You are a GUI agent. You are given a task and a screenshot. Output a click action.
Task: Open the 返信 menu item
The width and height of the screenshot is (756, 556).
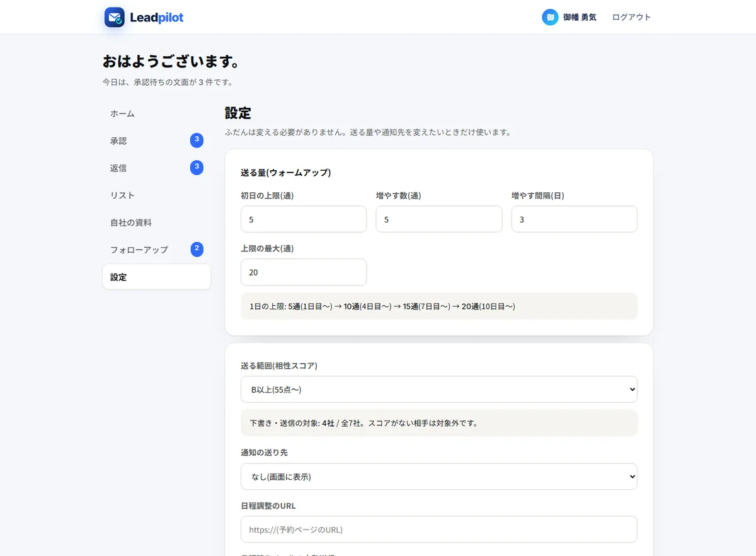pos(157,168)
